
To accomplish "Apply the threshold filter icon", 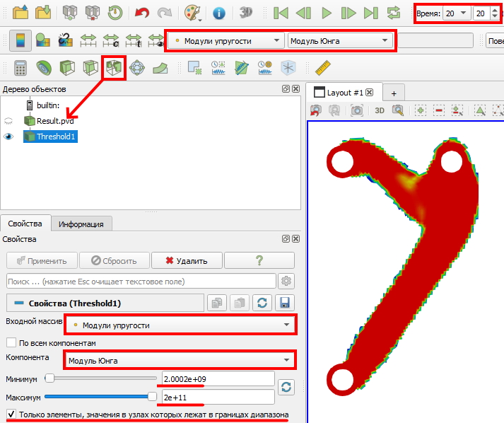I will [x=114, y=68].
